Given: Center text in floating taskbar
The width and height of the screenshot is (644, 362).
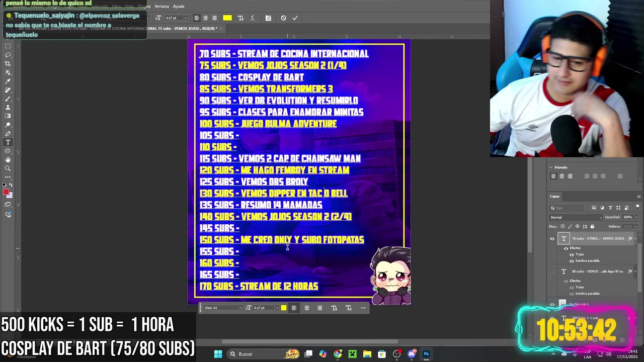Looking at the screenshot, I should (306, 308).
